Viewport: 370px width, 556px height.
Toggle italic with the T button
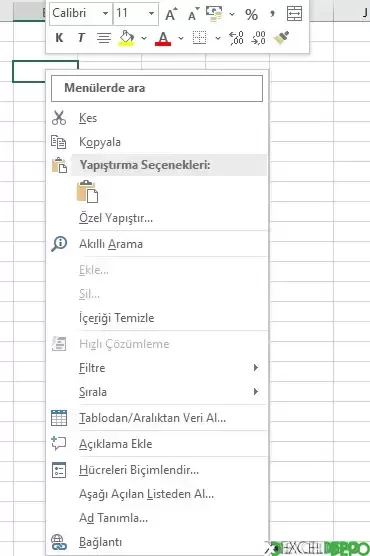coord(81,38)
